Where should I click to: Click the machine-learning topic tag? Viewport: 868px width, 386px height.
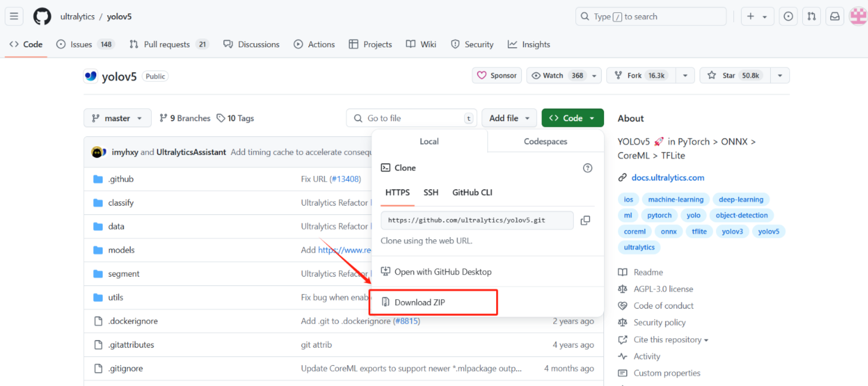[x=676, y=200]
